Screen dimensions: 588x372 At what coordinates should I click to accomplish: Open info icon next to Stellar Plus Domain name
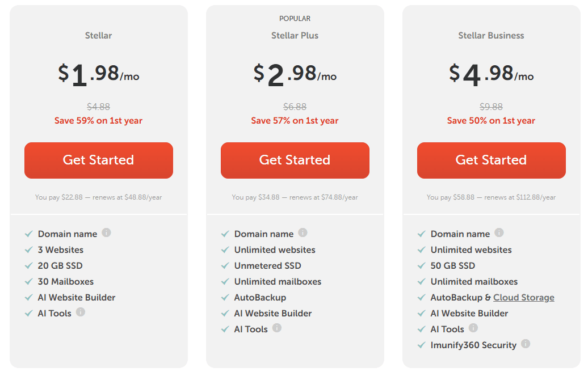(303, 233)
